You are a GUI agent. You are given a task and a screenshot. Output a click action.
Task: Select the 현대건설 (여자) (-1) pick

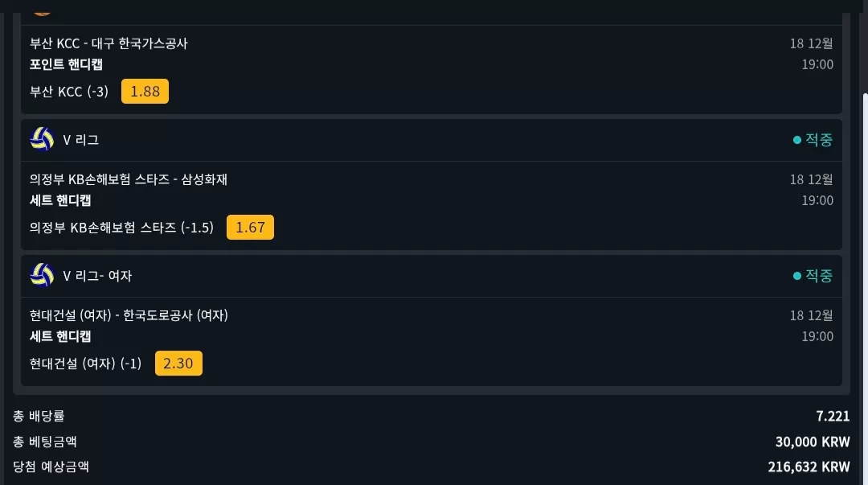[x=86, y=363]
